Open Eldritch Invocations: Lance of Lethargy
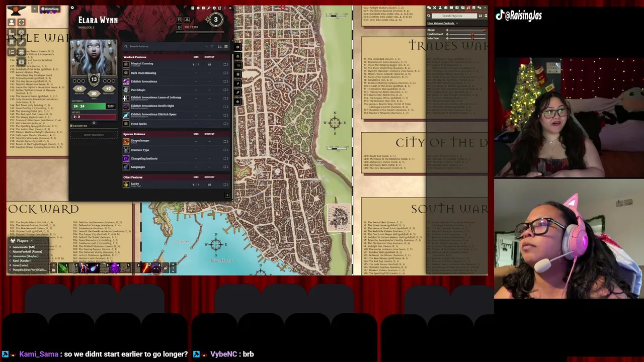The width and height of the screenshot is (644, 362). point(156,98)
